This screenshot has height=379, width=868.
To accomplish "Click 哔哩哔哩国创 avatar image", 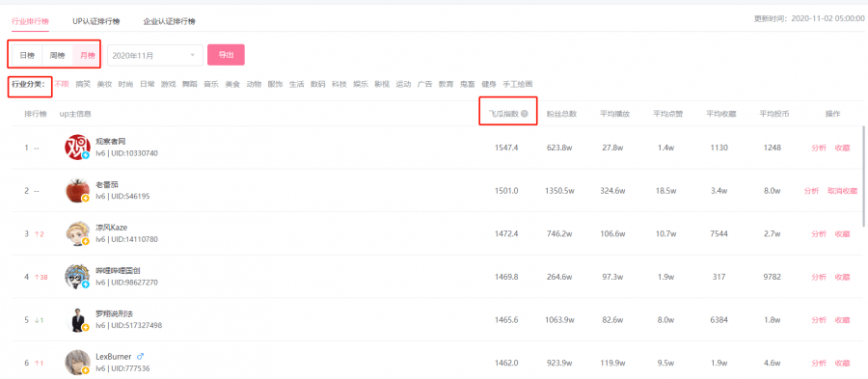I will point(77,277).
